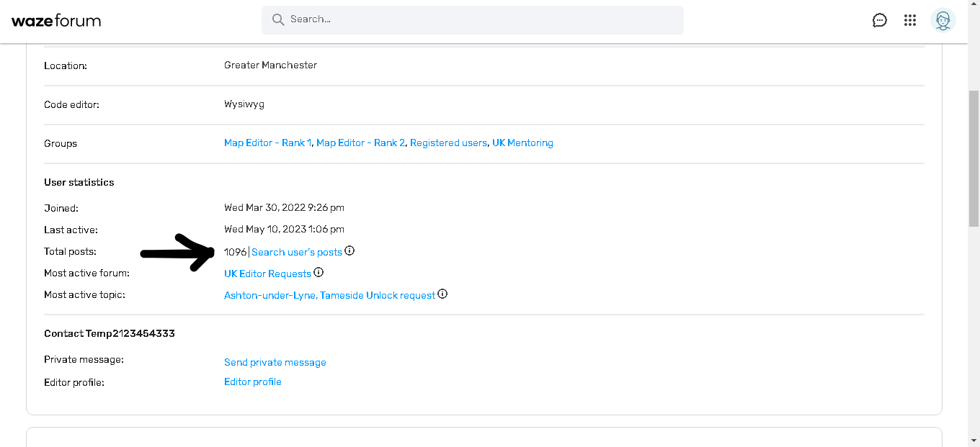Select the Greater Manchester location text
980x447 pixels.
point(270,65)
